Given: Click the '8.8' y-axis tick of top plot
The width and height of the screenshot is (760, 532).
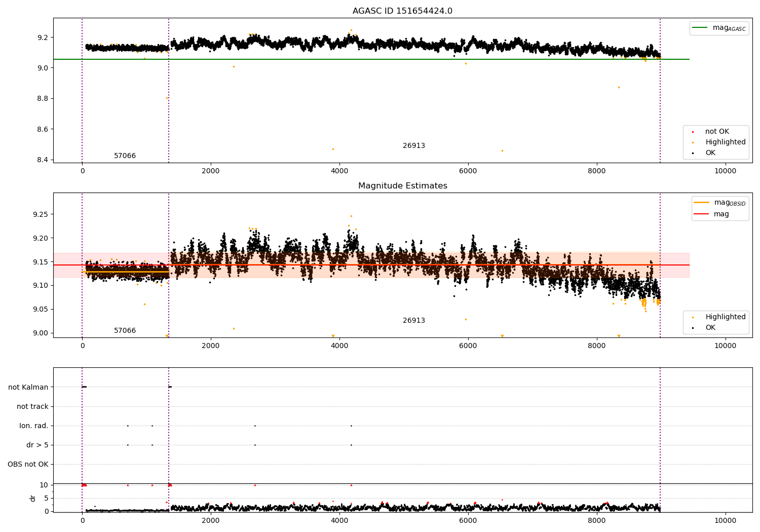Looking at the screenshot, I should coord(43,98).
